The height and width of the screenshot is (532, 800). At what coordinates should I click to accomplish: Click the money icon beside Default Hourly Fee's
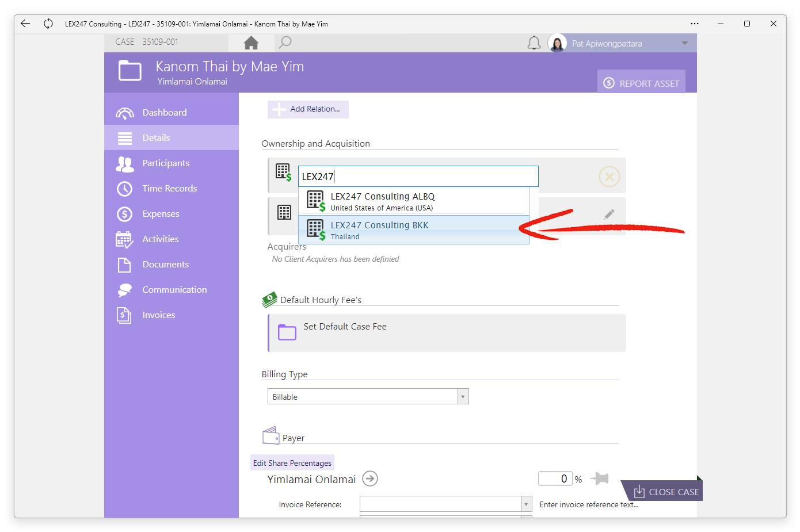[x=269, y=299]
